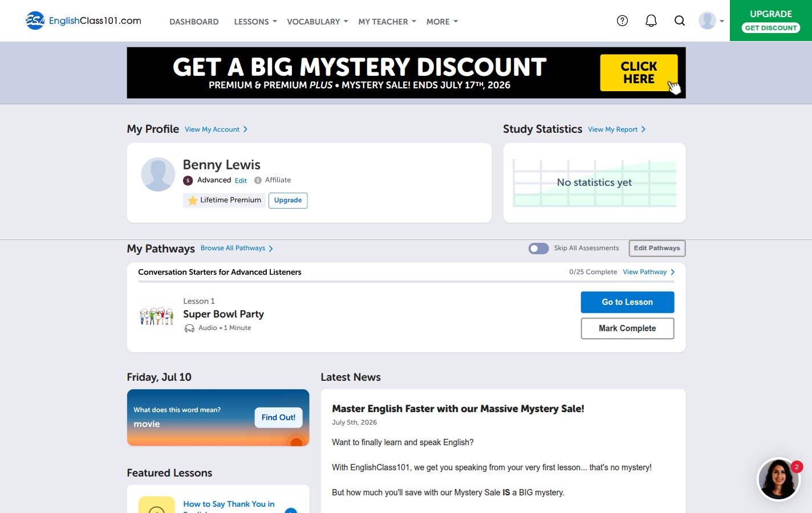Click the Lifetime Premium label

(230, 200)
